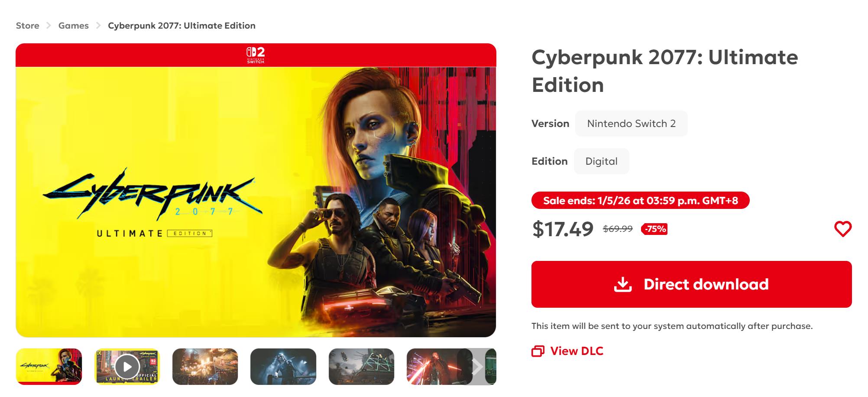This screenshot has height=397, width=868.
Task: Click the View DLC stacked-windows icon
Action: (x=538, y=351)
